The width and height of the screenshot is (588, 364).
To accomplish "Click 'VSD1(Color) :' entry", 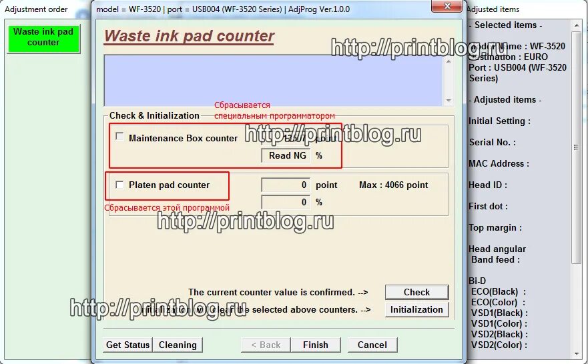I will (x=499, y=323).
